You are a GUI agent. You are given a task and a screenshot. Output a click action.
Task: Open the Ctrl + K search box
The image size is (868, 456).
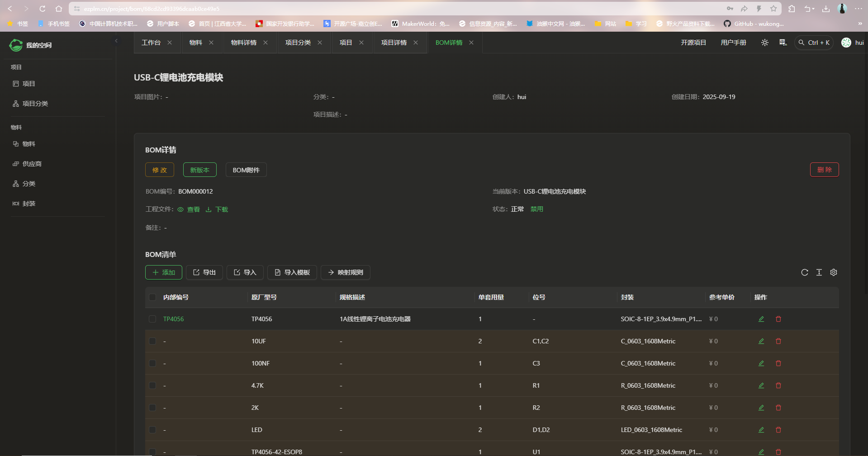[814, 43]
